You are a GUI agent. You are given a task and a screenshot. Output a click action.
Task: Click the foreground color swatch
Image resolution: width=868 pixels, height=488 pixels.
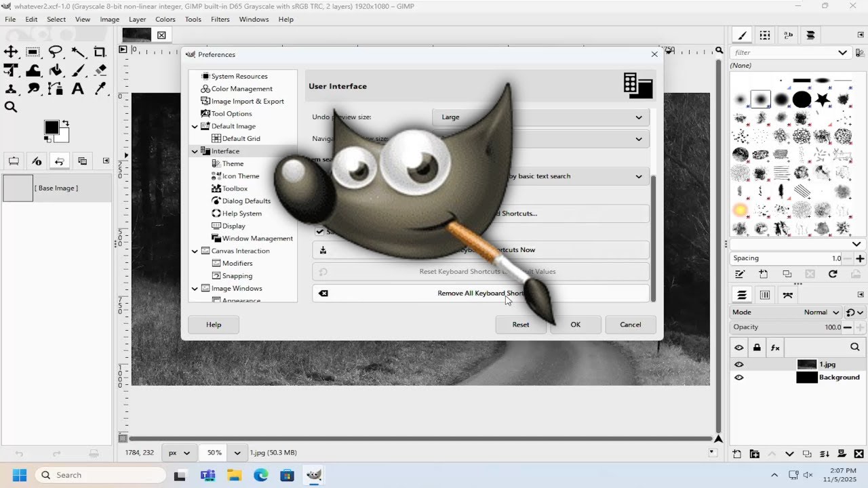coord(51,127)
